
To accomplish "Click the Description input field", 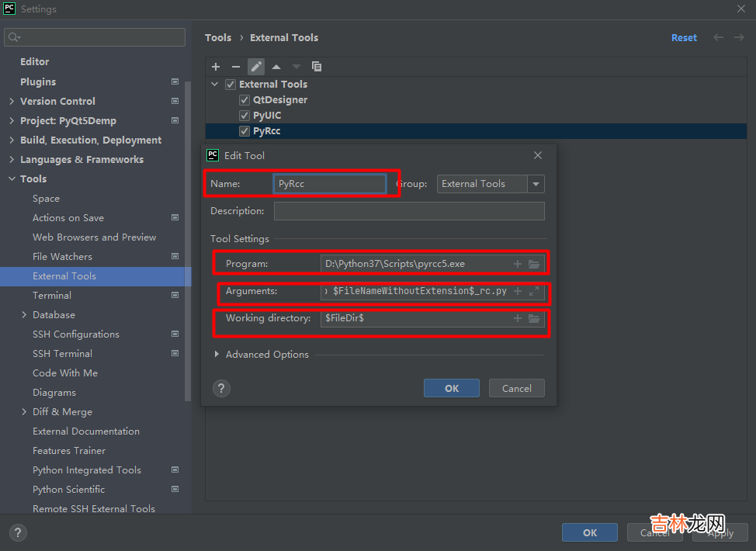I will coord(409,211).
